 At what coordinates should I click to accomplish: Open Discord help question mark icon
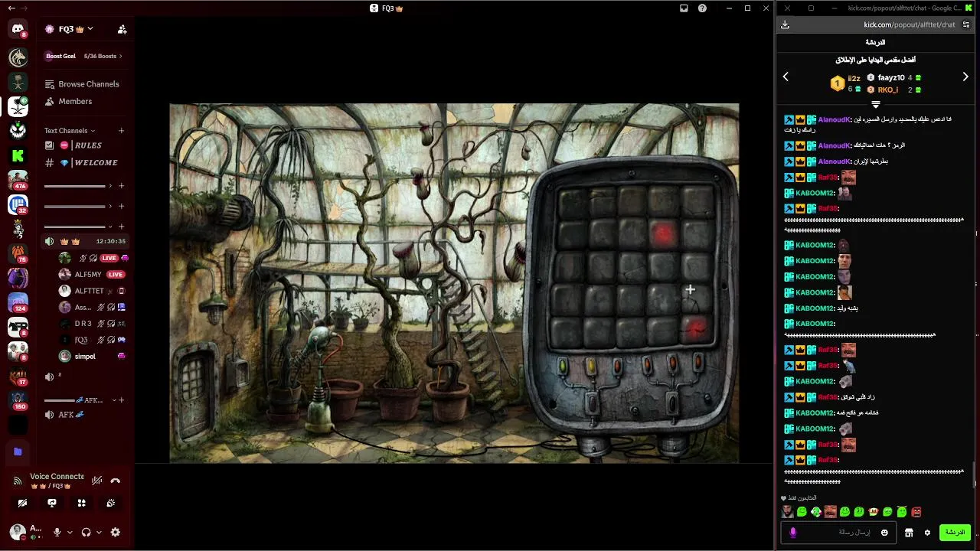pyautogui.click(x=702, y=8)
